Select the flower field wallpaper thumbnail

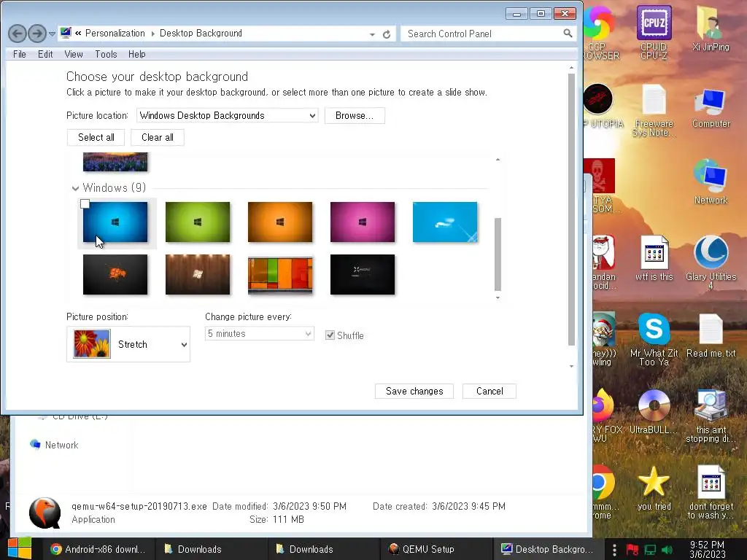click(x=115, y=162)
